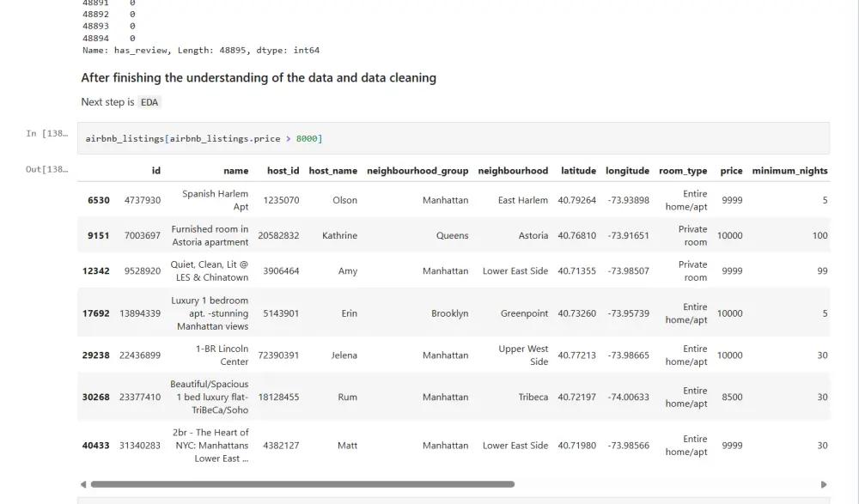The image size is (859, 504).
Task: Click the 'id' column header
Action: pyautogui.click(x=156, y=171)
